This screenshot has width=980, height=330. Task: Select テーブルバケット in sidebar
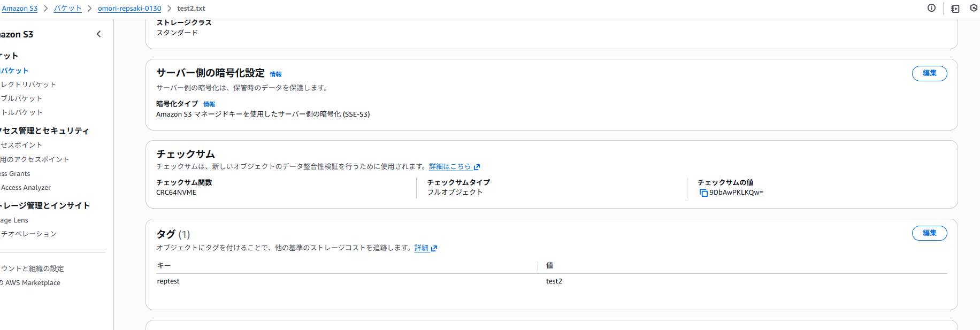(21, 98)
